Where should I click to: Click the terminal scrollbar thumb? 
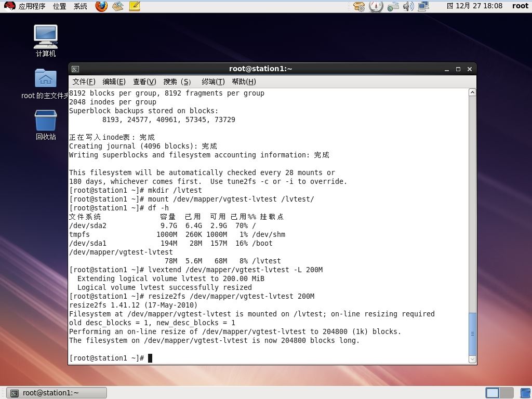tap(472, 334)
